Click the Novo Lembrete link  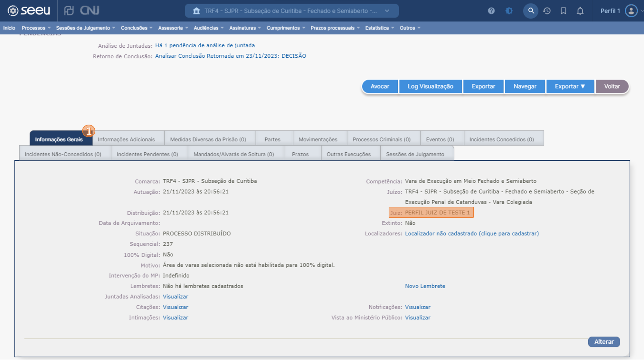tap(425, 286)
